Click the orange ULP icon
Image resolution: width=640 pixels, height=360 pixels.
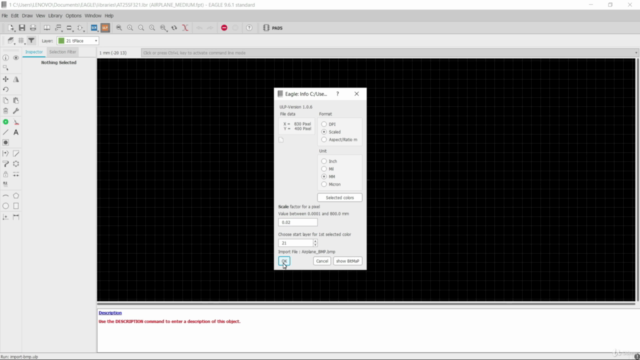pos(105,28)
